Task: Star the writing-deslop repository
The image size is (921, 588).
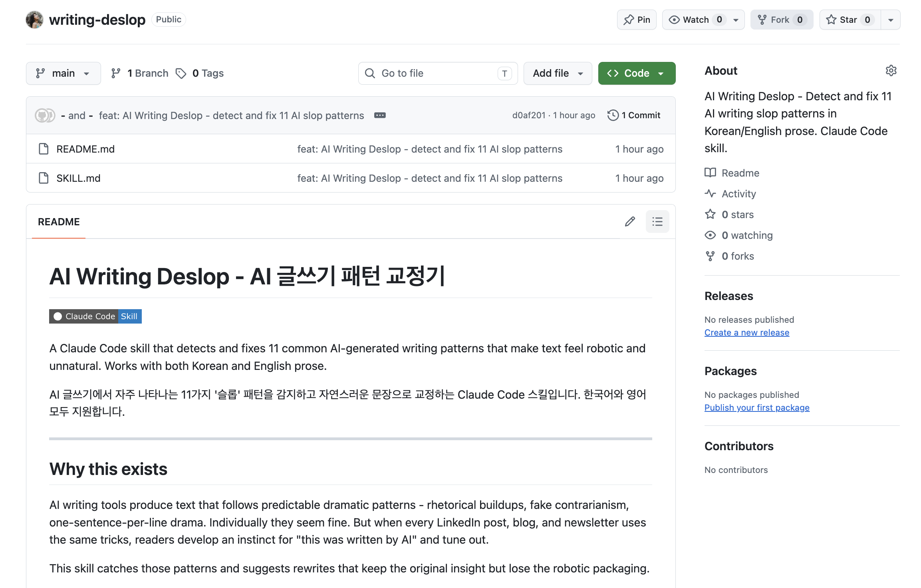Action: tap(850, 20)
